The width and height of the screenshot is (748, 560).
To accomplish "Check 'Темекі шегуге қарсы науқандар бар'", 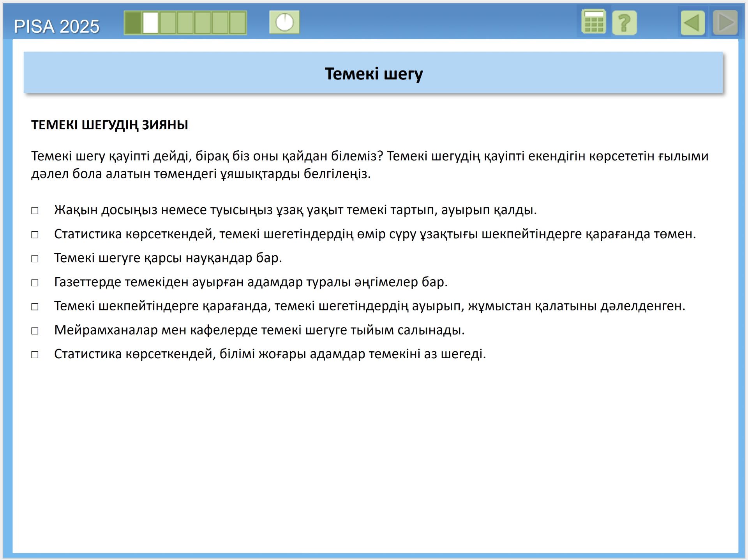I will 35,259.
